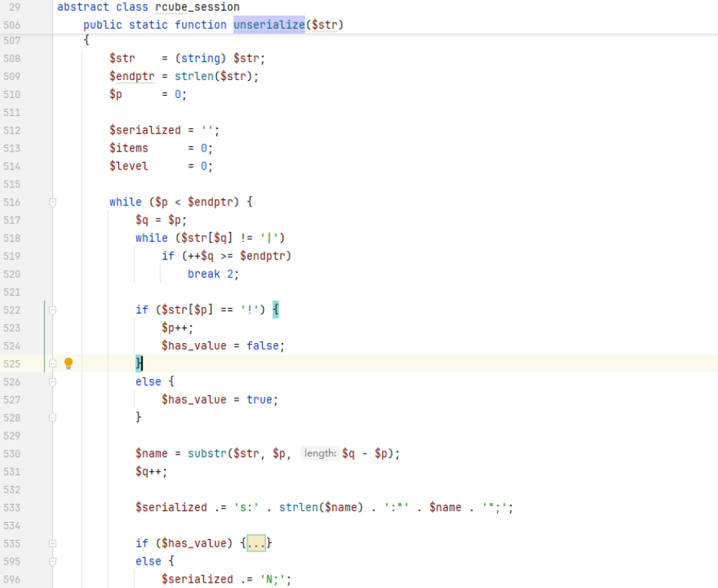Screen dimensions: 718x588
Task: Click the 's:' string literal on line 533
Action: pos(247,507)
